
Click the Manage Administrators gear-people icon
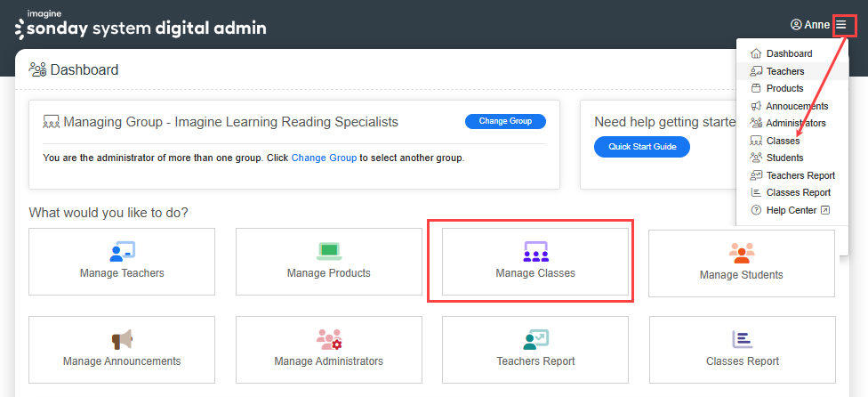[x=329, y=339]
